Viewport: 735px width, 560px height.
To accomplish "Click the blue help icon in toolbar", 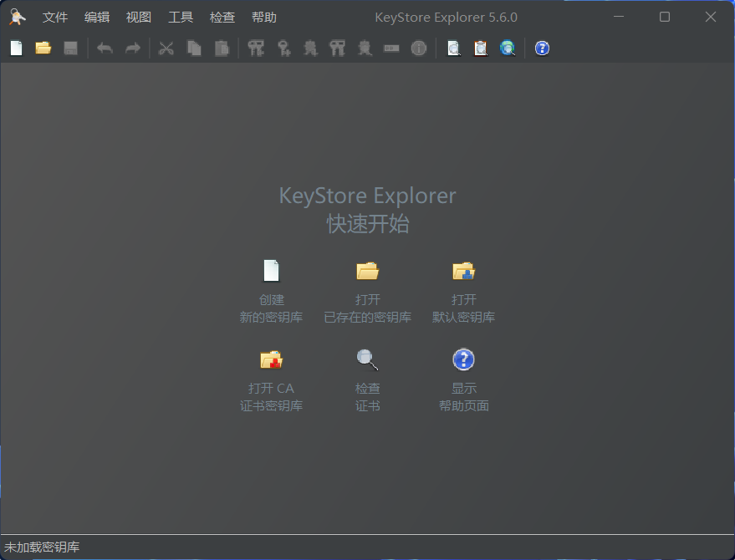I will [x=542, y=48].
